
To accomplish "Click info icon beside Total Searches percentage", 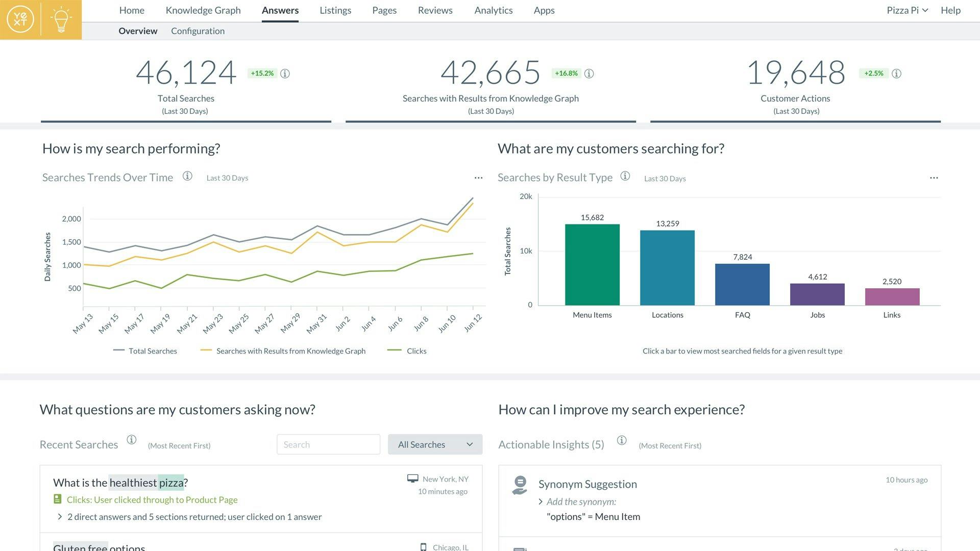I will pyautogui.click(x=285, y=73).
